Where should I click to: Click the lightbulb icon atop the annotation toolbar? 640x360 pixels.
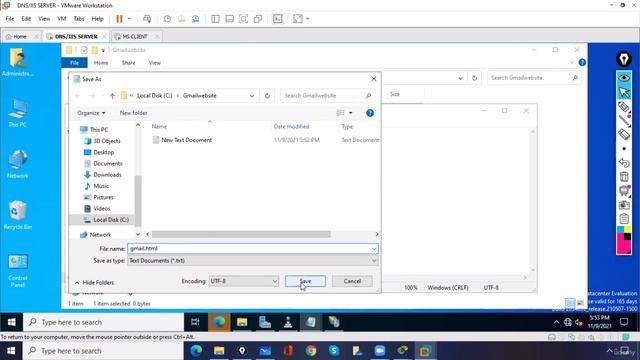pos(624,59)
